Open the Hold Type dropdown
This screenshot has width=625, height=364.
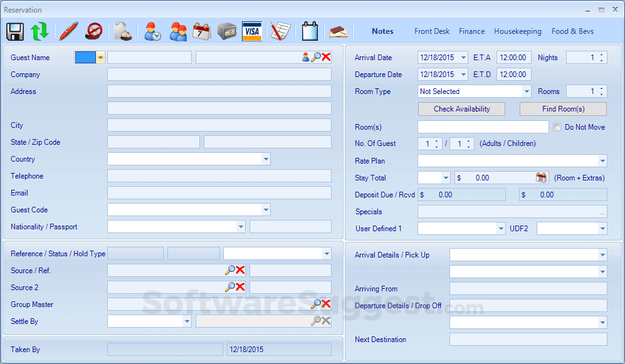pos(327,254)
